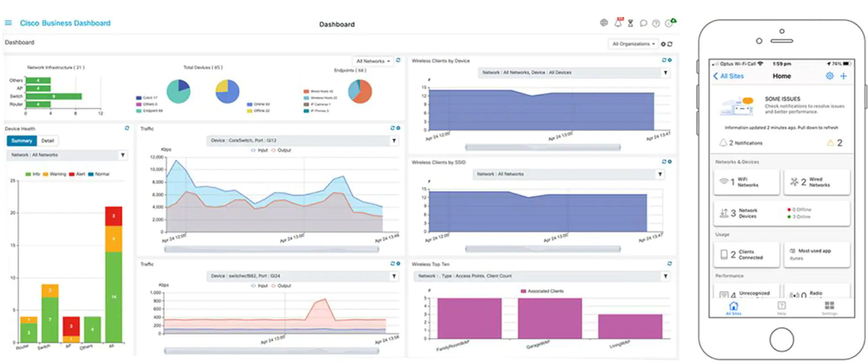Open the hourglass job center icon
Image resolution: width=868 pixels, height=363 pixels.
[x=630, y=23]
